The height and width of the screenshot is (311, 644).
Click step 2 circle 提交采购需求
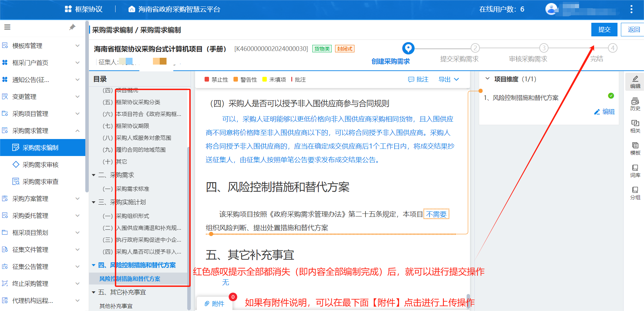coord(475,48)
